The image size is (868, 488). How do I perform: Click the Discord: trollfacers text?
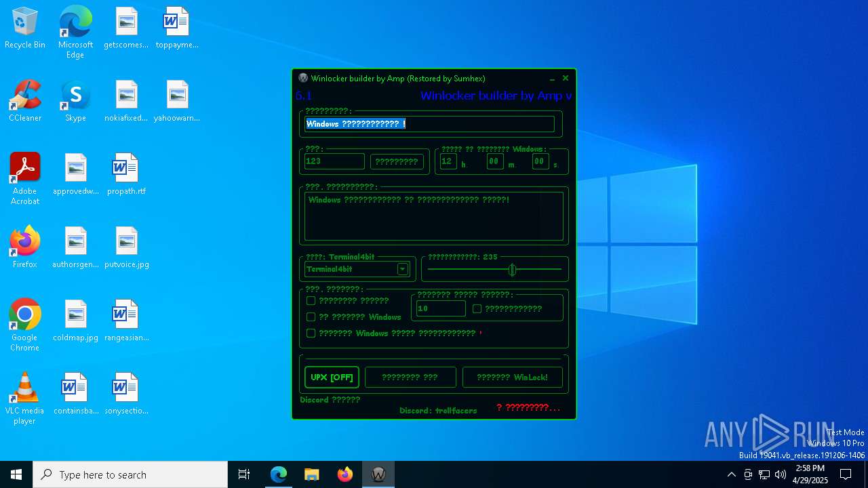pyautogui.click(x=438, y=411)
